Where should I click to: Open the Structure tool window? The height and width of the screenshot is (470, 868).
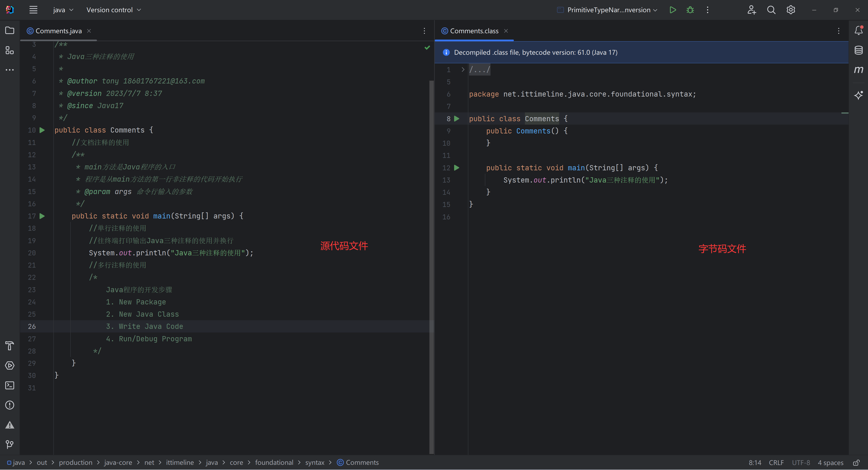[10, 50]
